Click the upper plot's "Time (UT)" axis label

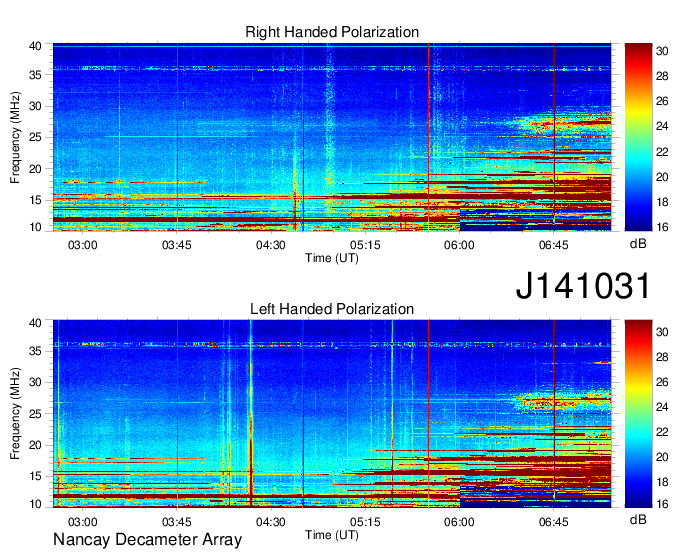(x=332, y=258)
